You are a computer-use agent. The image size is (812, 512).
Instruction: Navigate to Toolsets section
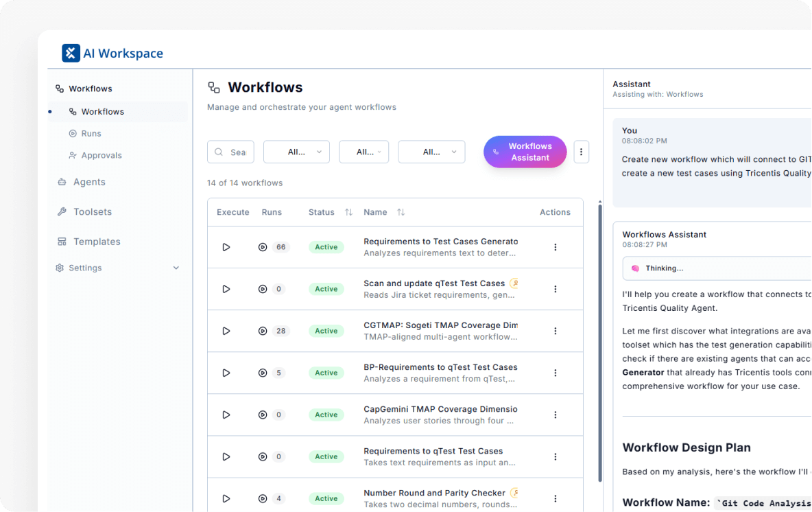tap(93, 212)
